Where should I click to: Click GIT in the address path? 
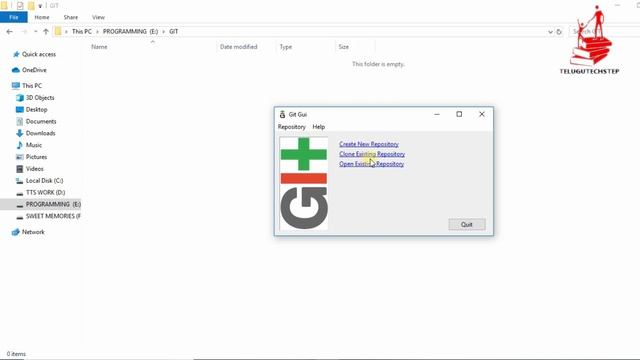173,31
